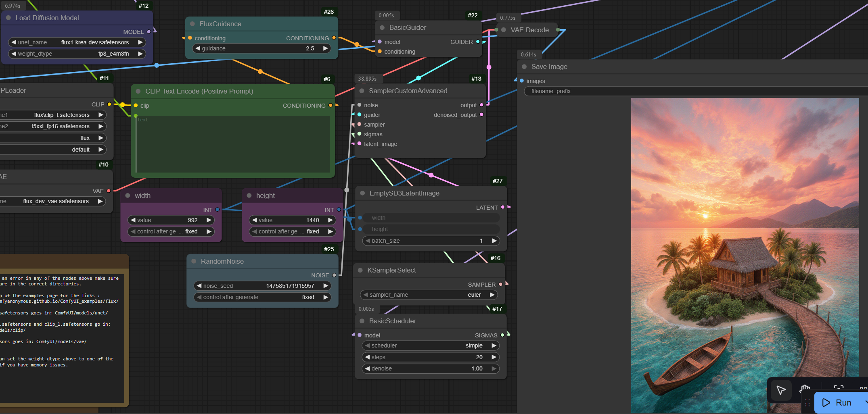This screenshot has height=414, width=868.
Task: Open width node control after generate dropdown
Action: 171,231
